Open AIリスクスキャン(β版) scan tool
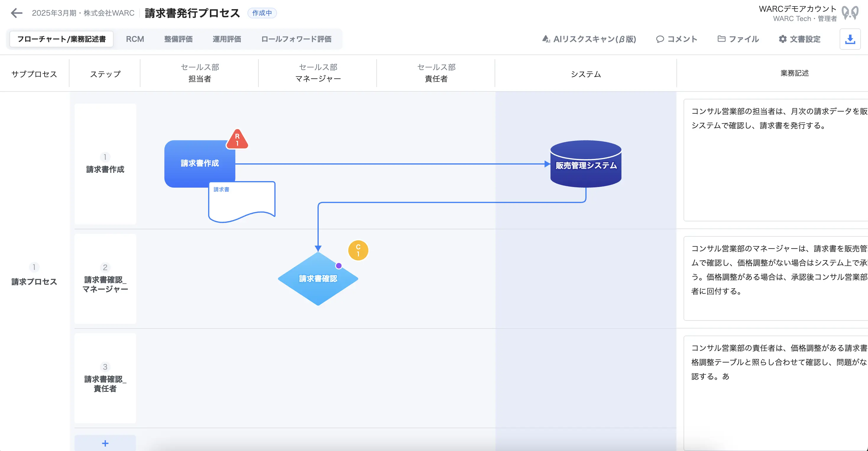 [589, 39]
